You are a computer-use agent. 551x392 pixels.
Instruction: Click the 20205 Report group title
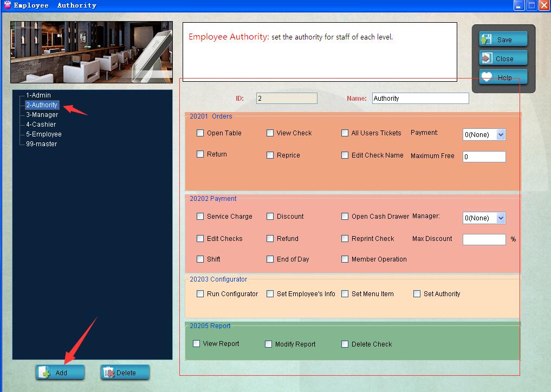(x=210, y=325)
